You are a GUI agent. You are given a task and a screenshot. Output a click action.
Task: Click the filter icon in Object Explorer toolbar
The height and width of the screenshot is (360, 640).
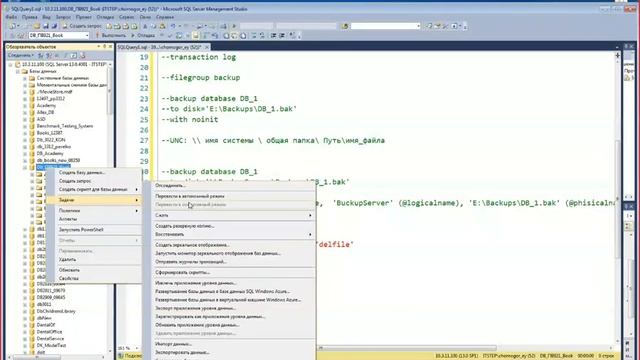click(65, 55)
